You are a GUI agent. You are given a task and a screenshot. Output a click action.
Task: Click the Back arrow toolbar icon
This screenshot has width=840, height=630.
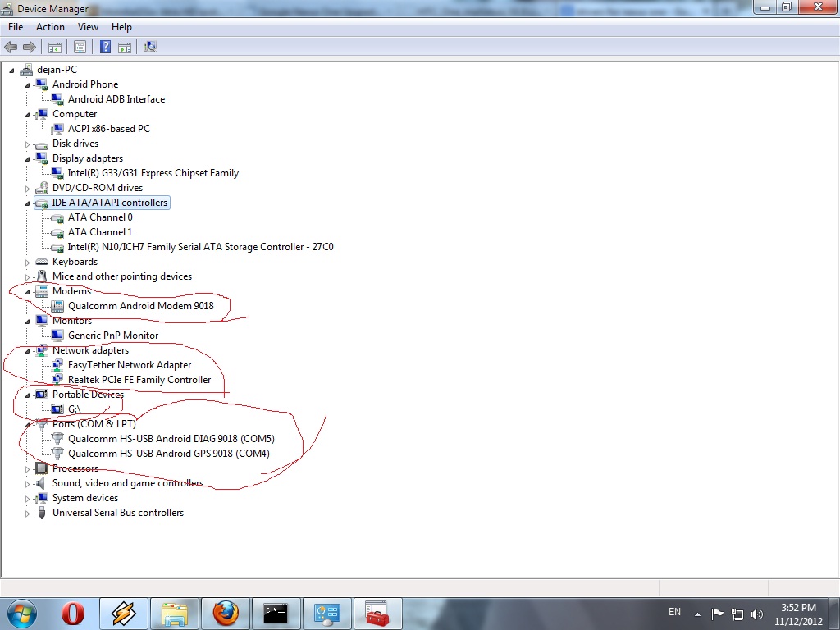pyautogui.click(x=11, y=47)
